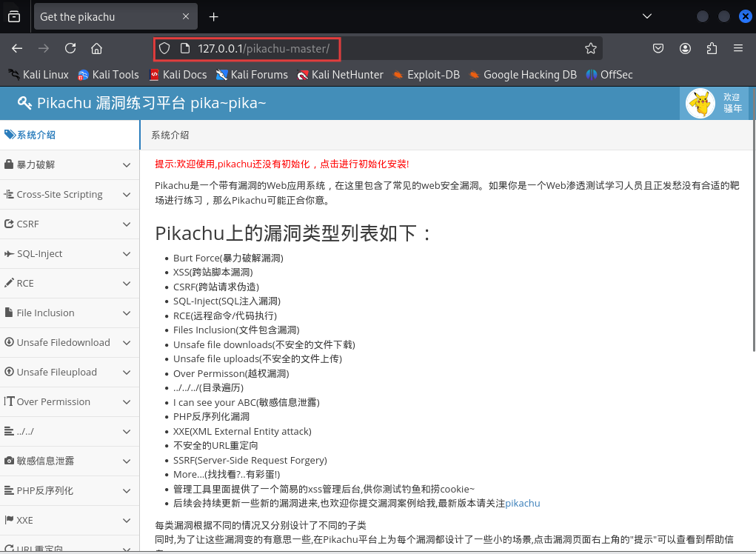Expand the SQL-Inject section chevron
This screenshot has height=554, width=756.
pos(127,254)
